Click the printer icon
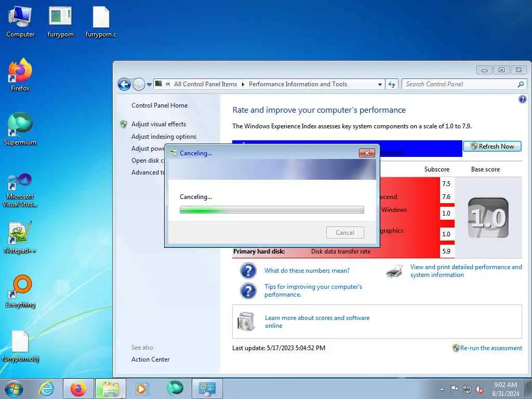The width and height of the screenshot is (532, 399). (x=394, y=271)
